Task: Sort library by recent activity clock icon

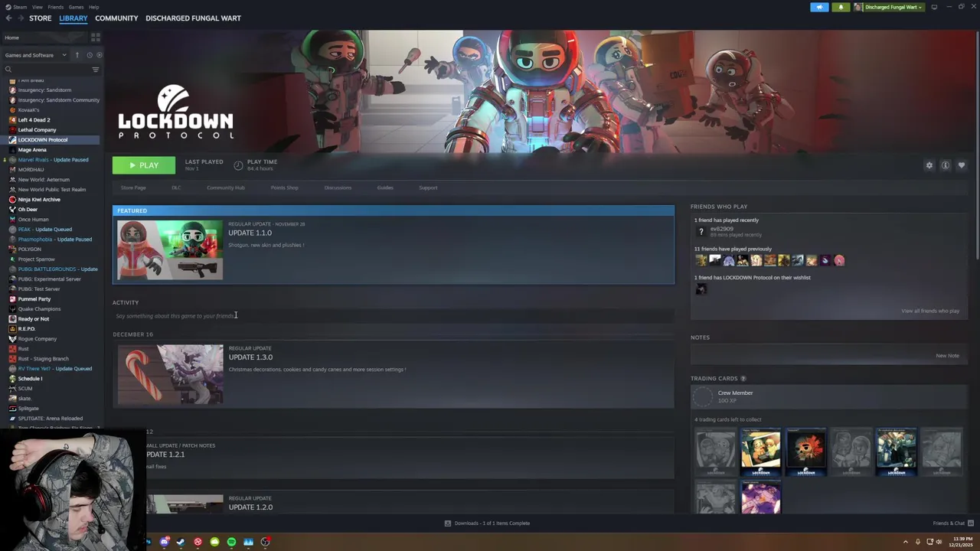Action: click(x=89, y=55)
